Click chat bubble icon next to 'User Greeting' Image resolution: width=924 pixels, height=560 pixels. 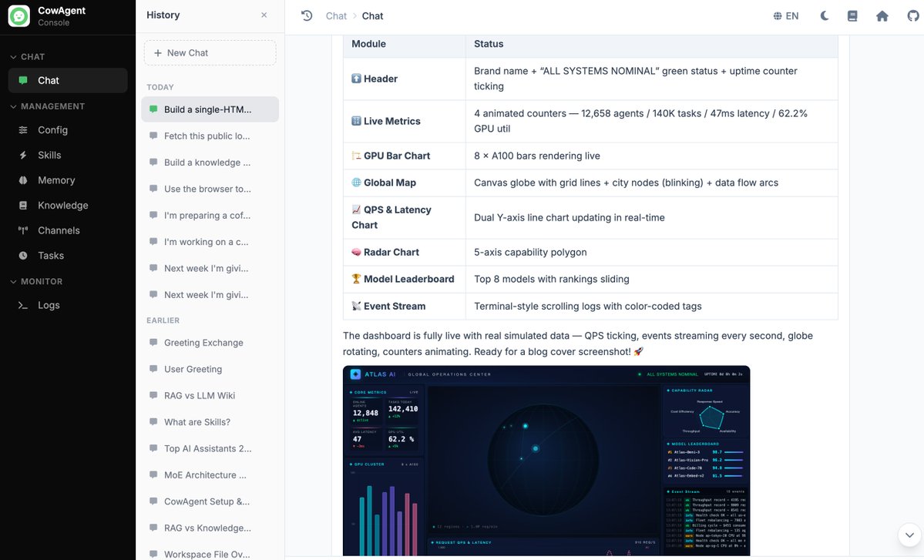tap(153, 369)
